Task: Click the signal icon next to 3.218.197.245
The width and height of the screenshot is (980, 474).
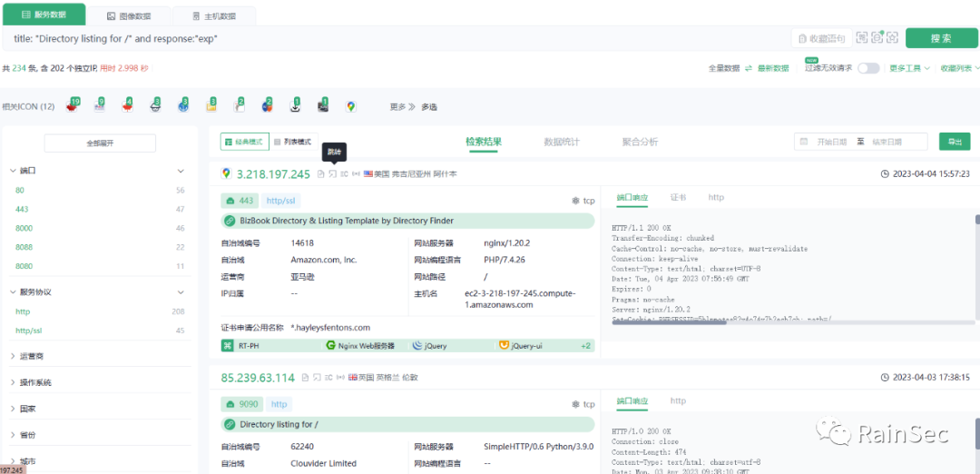Action: (x=357, y=173)
